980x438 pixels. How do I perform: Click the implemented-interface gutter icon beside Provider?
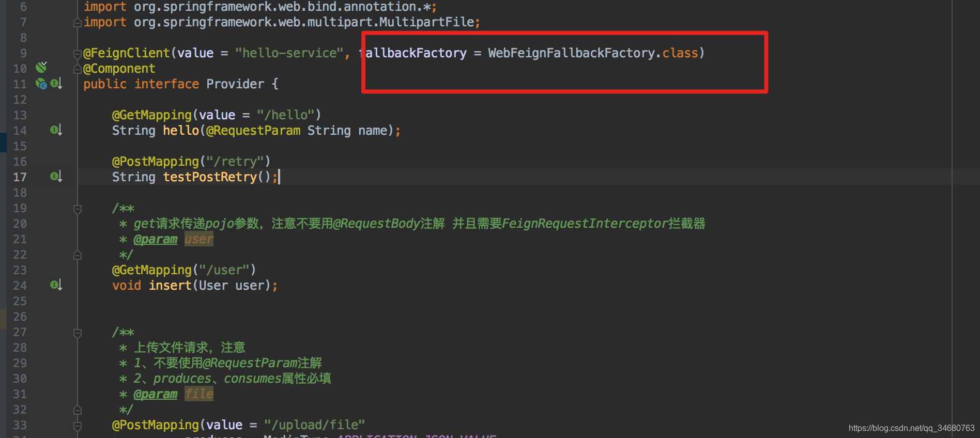point(56,84)
